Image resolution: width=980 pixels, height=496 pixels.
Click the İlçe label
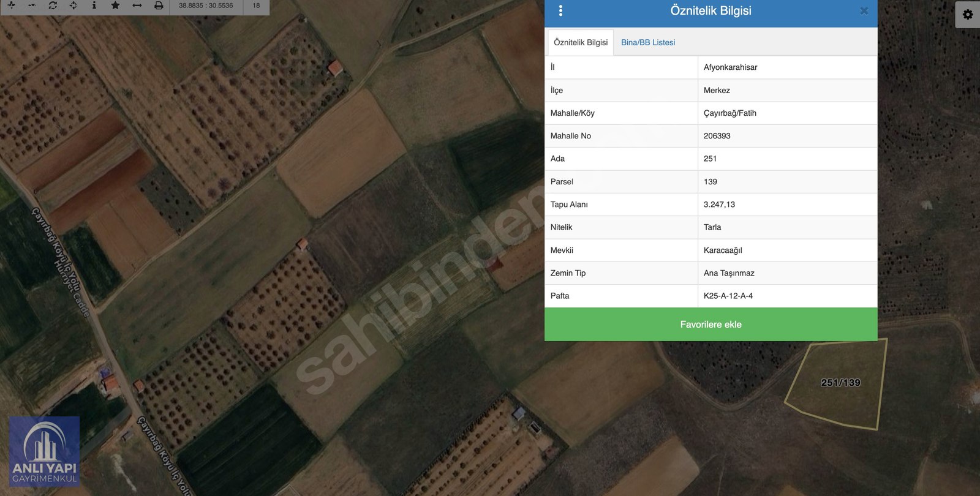coord(557,90)
